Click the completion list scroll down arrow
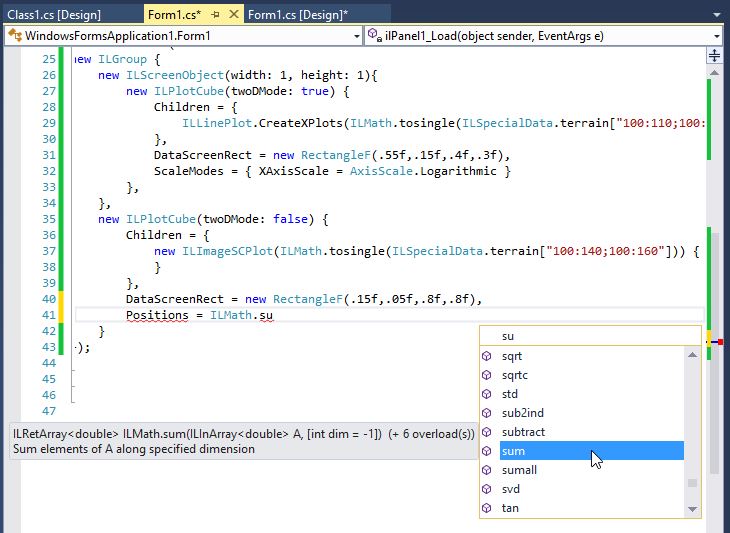 click(x=692, y=509)
